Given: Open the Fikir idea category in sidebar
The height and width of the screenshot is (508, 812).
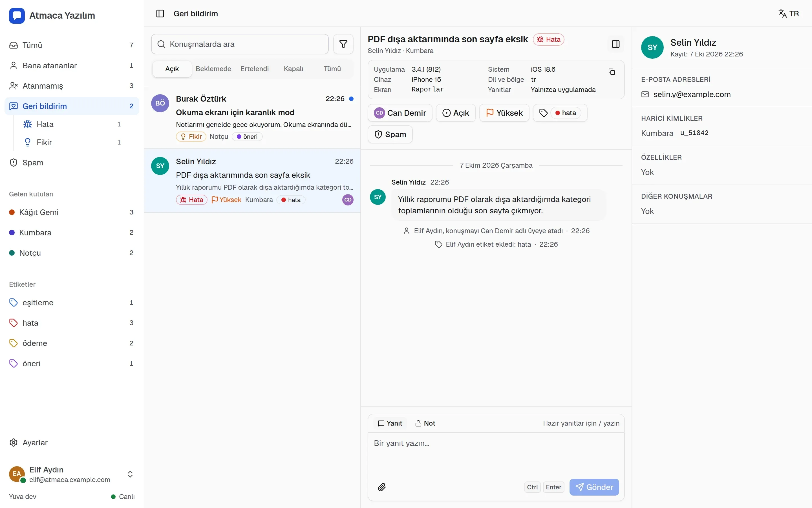Looking at the screenshot, I should [72, 143].
